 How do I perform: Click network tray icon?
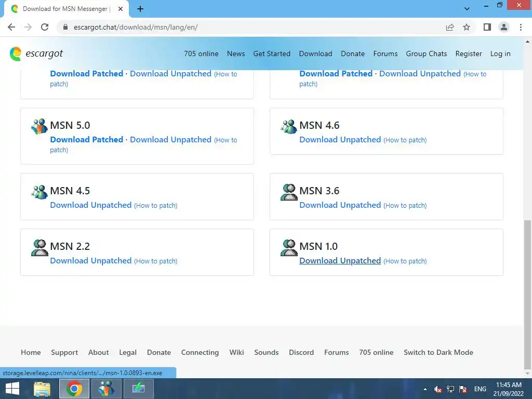click(x=450, y=389)
